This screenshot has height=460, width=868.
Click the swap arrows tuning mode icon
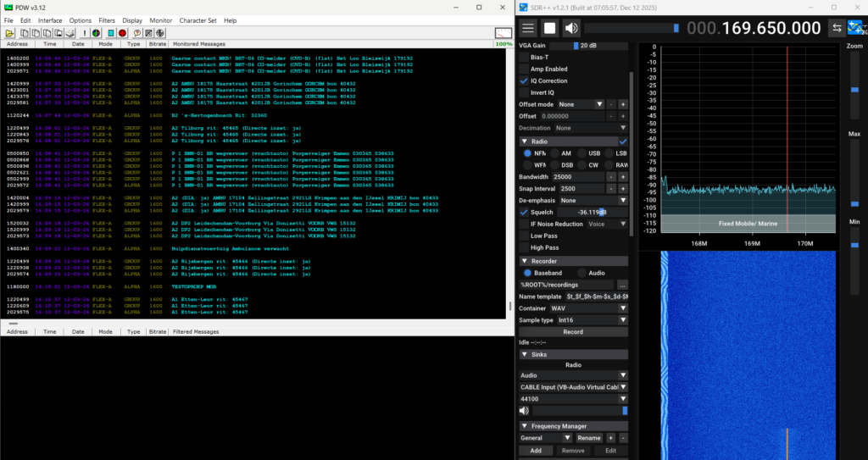coord(835,28)
